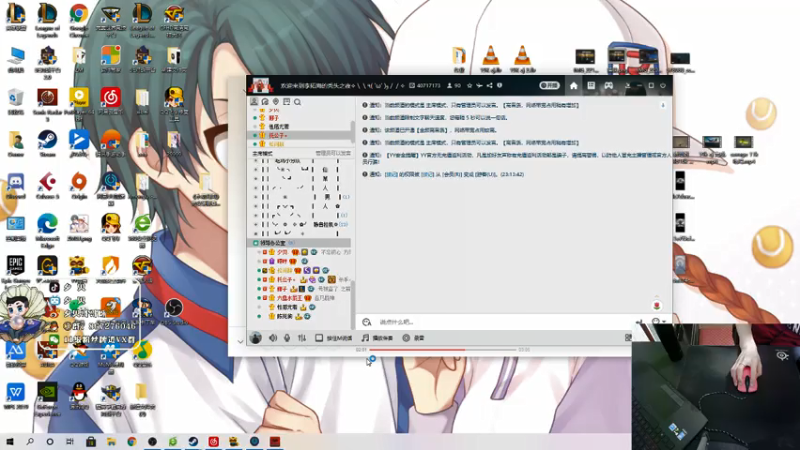Click your own avatar in YY bottom bar
Image resolution: width=800 pixels, height=450 pixels.
(256, 338)
